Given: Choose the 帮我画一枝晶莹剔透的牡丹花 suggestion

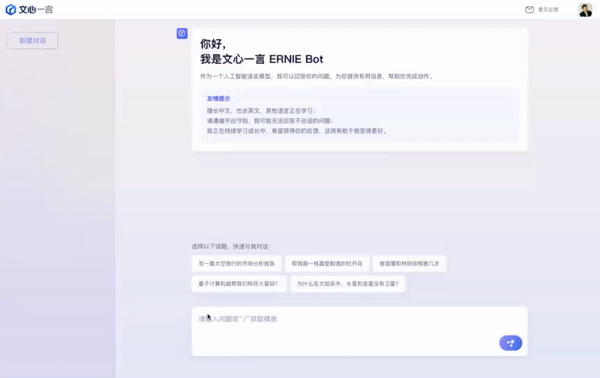Looking at the screenshot, I should (327, 264).
